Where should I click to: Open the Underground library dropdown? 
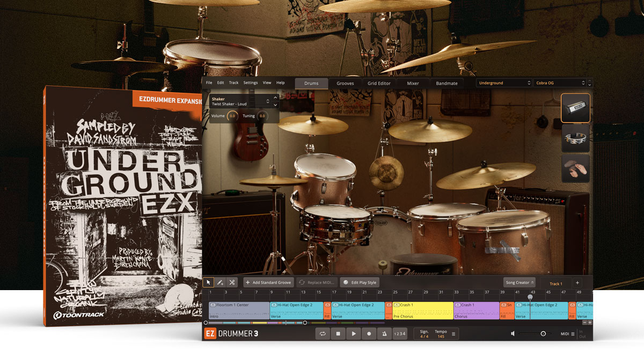pyautogui.click(x=504, y=83)
